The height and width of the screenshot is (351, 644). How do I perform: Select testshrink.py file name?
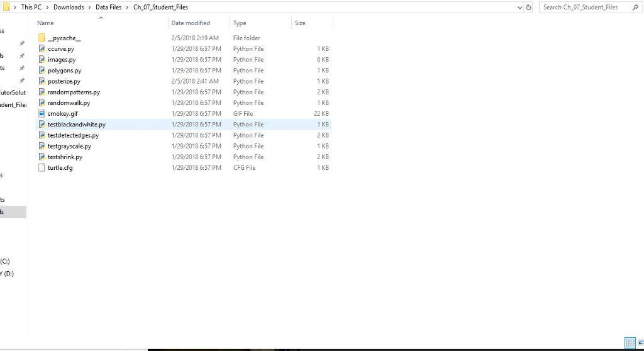tap(65, 157)
